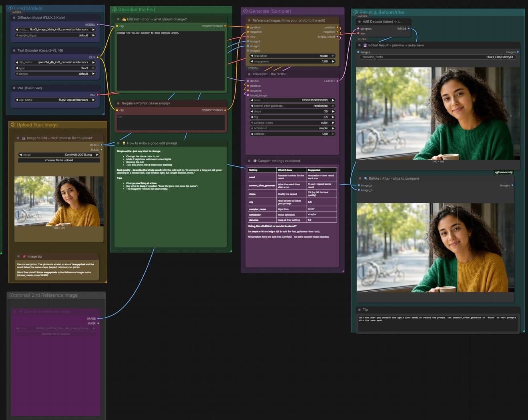This screenshot has width=528, height=420.
Task: Collapse the Image tip note via its dot
Action: coord(18,256)
